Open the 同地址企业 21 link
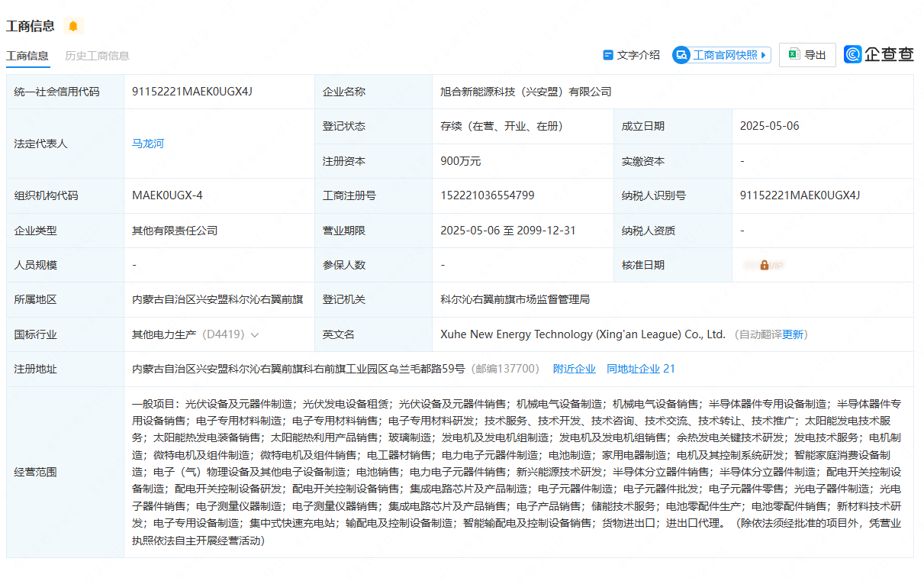924x581 pixels. coord(640,369)
